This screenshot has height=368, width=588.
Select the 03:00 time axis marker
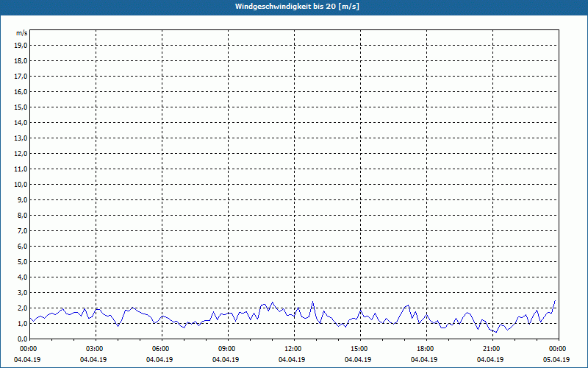pos(96,349)
